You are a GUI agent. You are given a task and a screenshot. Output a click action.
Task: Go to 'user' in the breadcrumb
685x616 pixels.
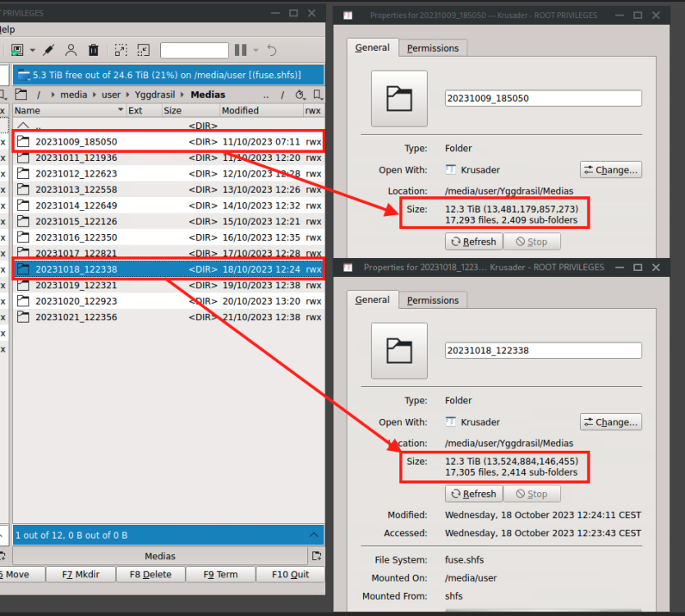[111, 94]
